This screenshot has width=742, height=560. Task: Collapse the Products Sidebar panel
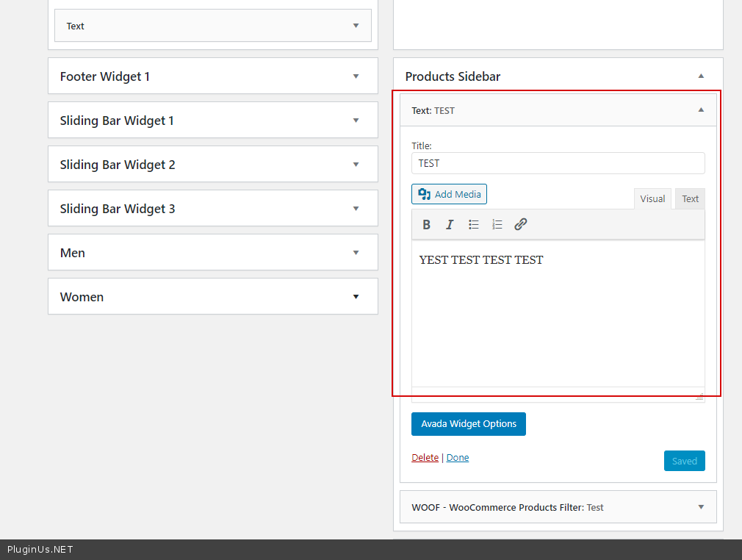[701, 76]
